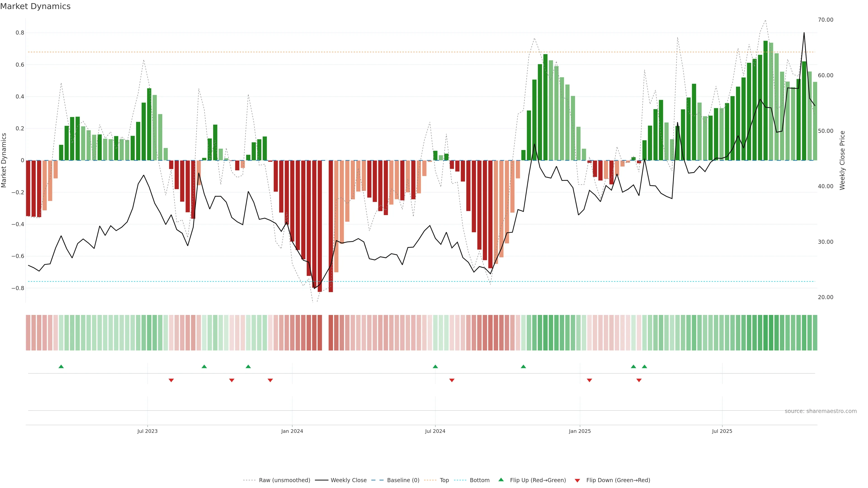Viewport: 868px width, 488px height.
Task: Hide the Top threshold series via legend
Action: [x=444, y=480]
